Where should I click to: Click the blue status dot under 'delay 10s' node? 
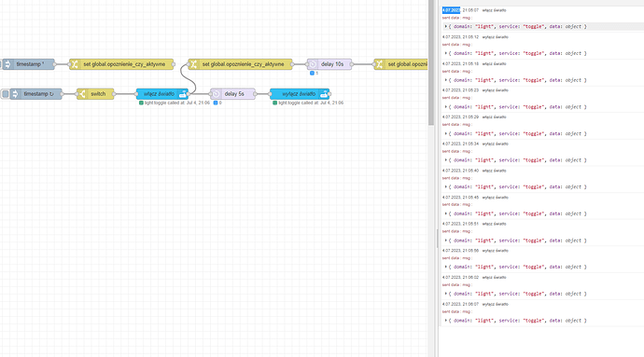click(x=312, y=73)
